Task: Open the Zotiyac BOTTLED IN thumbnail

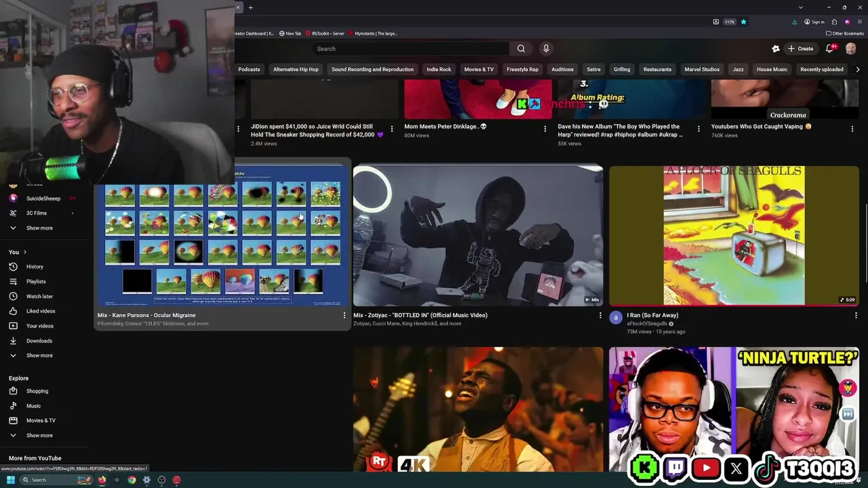Action: (477, 236)
